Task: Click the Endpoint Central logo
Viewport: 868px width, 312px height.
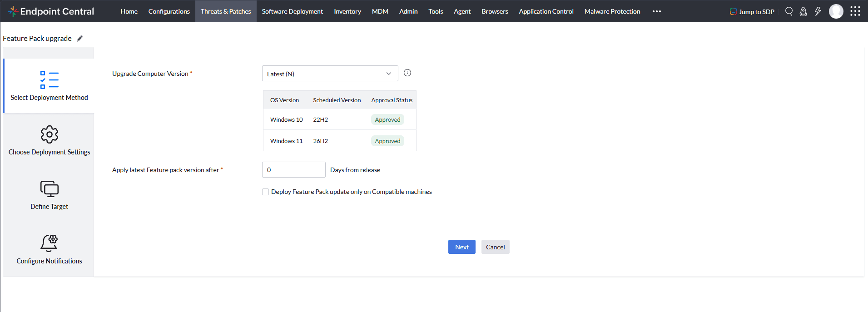Action: pos(51,11)
